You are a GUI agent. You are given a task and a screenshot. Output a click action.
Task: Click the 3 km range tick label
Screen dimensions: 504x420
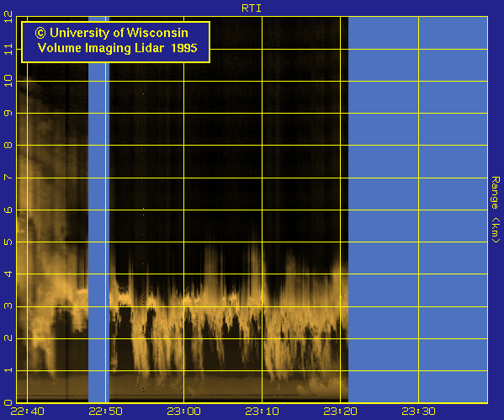8,306
